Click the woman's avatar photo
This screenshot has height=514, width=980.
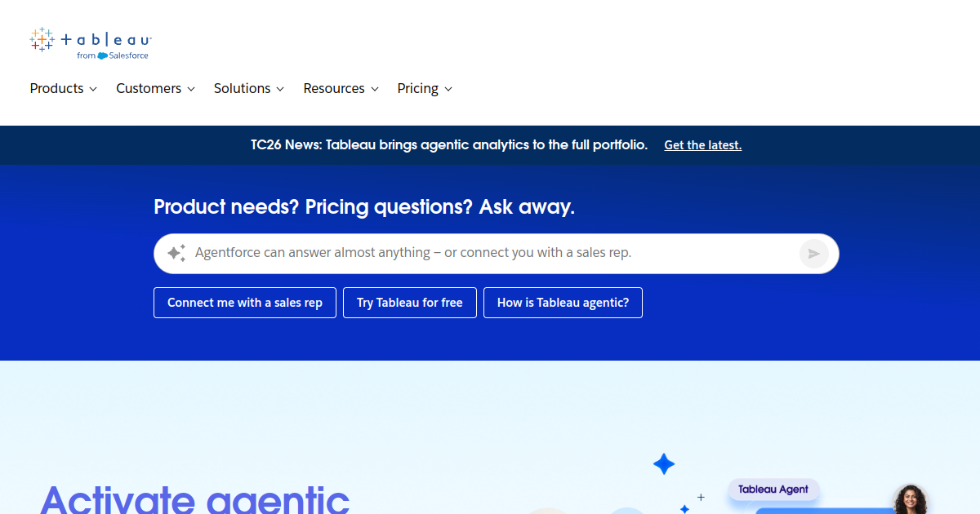click(x=910, y=499)
